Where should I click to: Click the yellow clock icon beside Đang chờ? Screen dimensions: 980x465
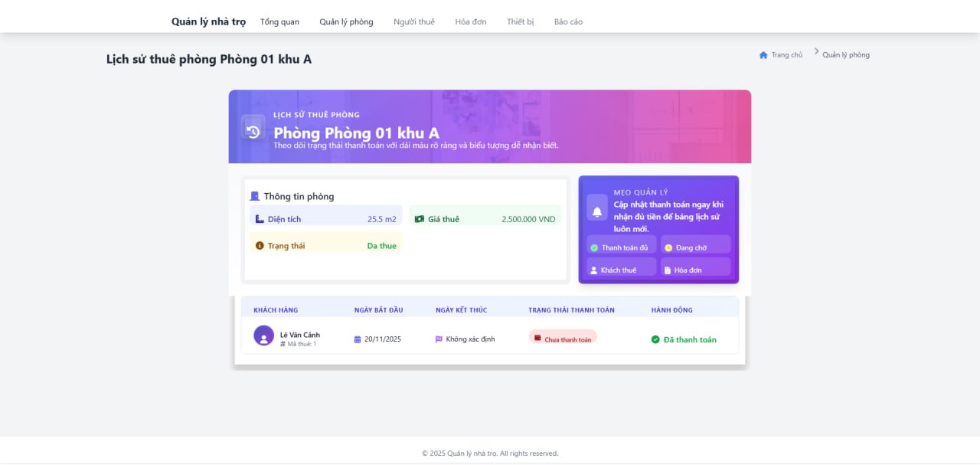tap(667, 246)
